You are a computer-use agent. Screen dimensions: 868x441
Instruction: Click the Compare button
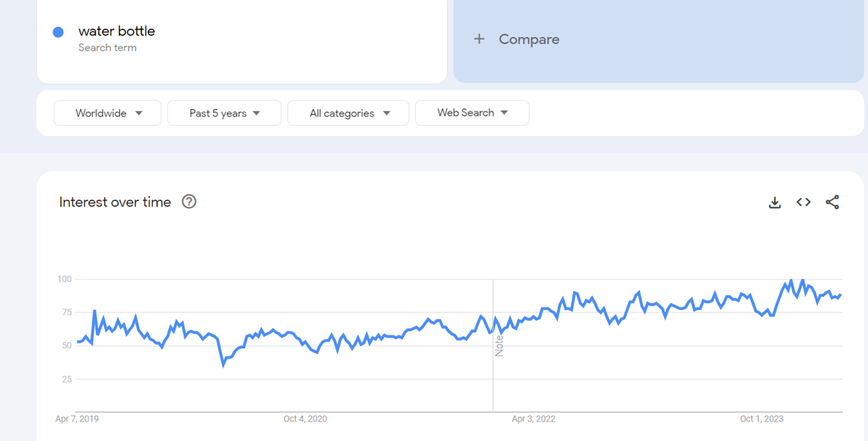(x=658, y=40)
